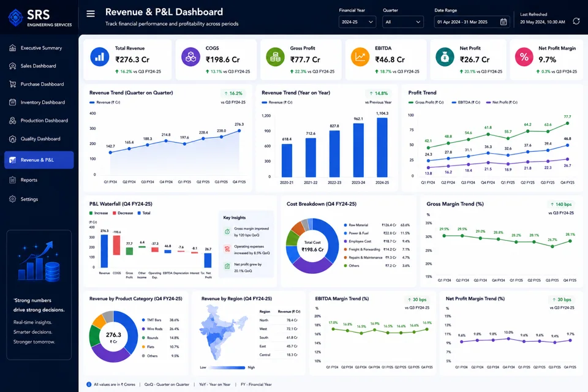Click the hamburger menu icon
The width and height of the screenshot is (588, 392).
pos(91,14)
